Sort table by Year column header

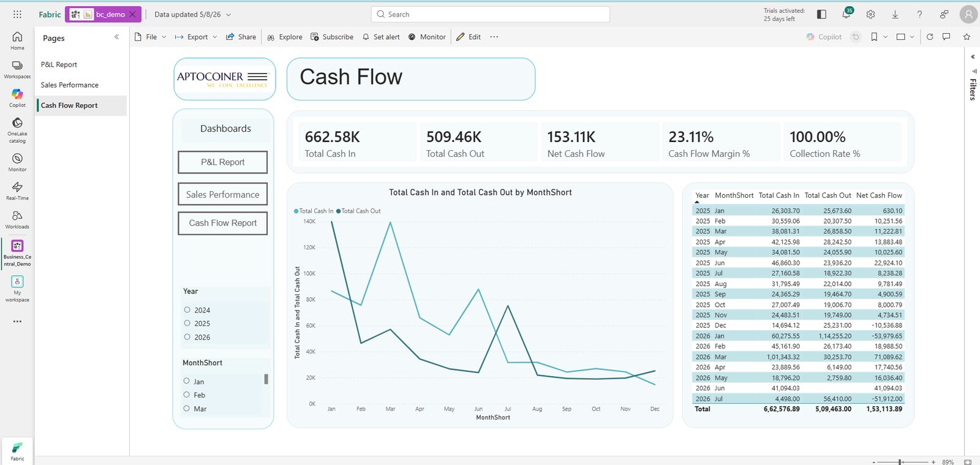coord(702,195)
